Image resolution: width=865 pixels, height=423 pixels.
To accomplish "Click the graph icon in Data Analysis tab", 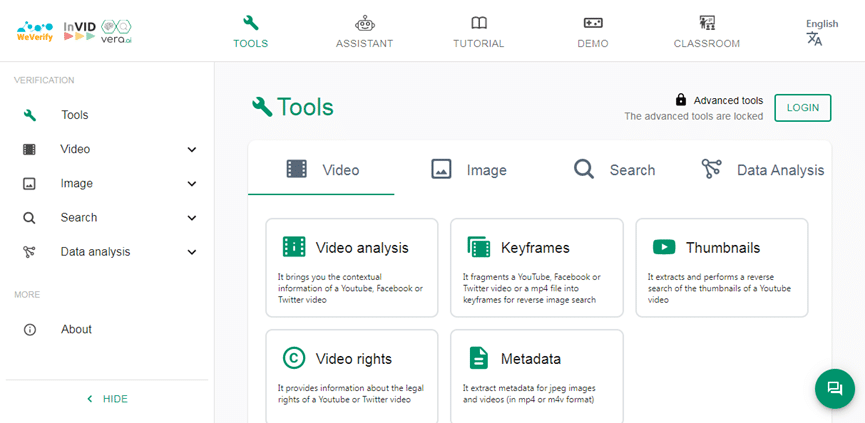I will pyautogui.click(x=712, y=169).
